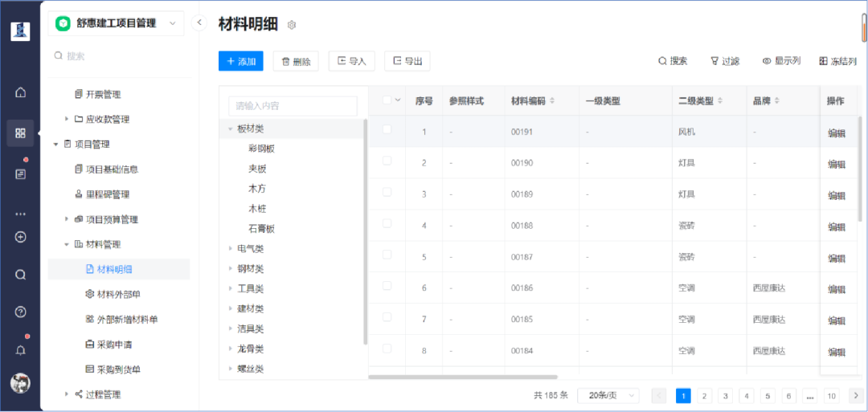The image size is (868, 412).
Task: Click 编辑 for material 00191
Action: [837, 133]
